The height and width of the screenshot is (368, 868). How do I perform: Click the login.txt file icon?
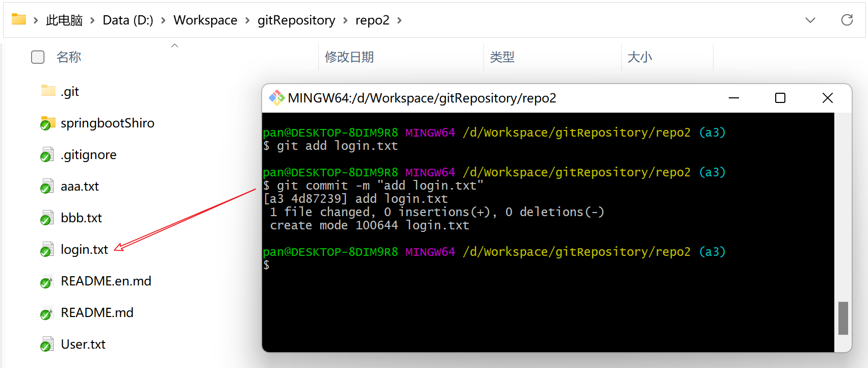(x=47, y=250)
